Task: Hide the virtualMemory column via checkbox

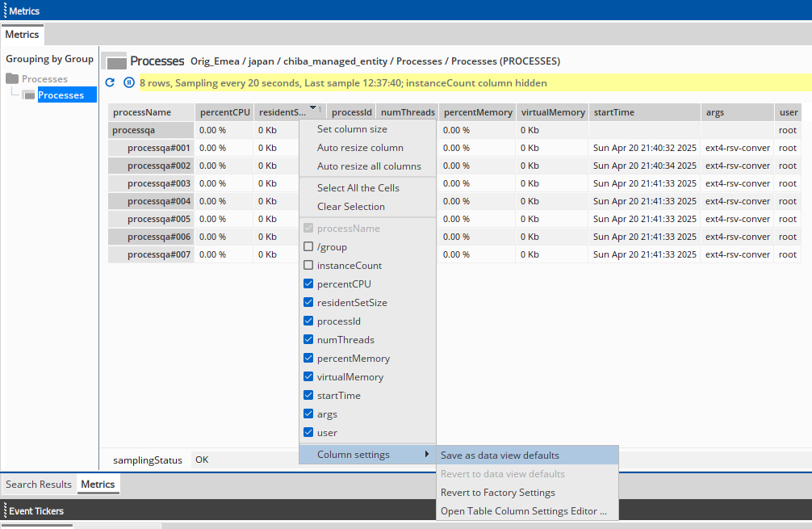Action: 308,377
